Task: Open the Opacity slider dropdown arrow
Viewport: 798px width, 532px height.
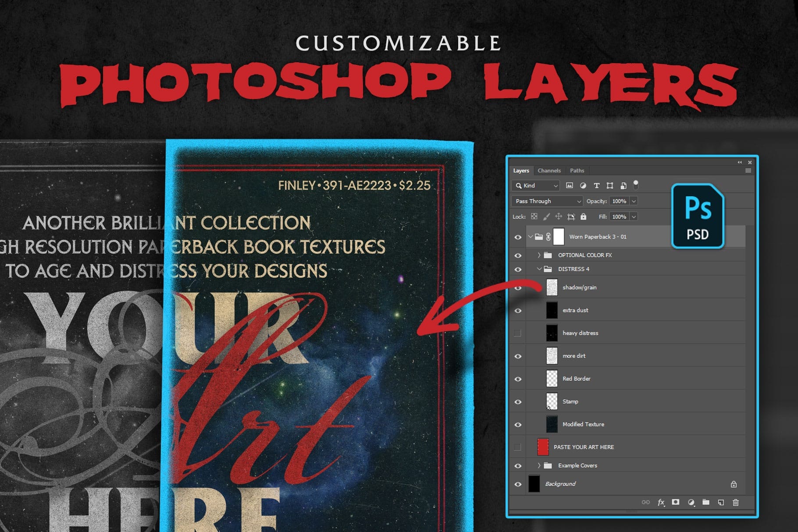Action: click(x=634, y=201)
